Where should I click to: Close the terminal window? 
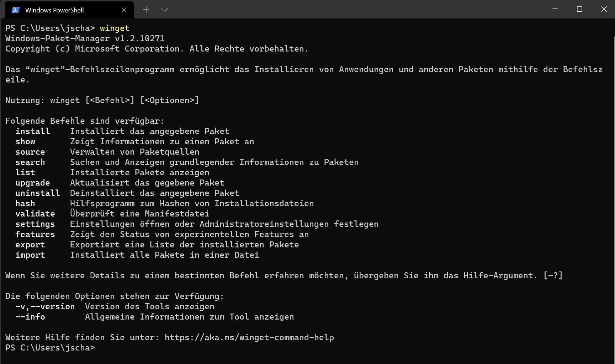pyautogui.click(x=604, y=9)
